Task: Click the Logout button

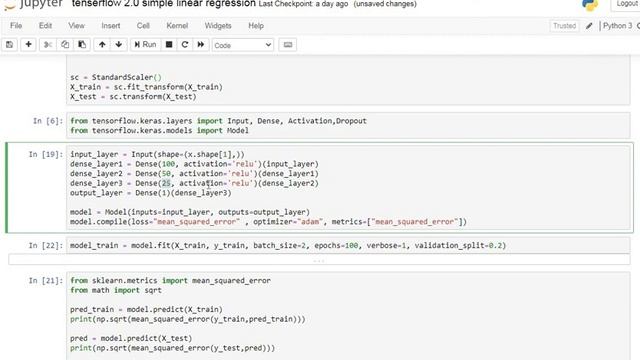Action: 626,4
